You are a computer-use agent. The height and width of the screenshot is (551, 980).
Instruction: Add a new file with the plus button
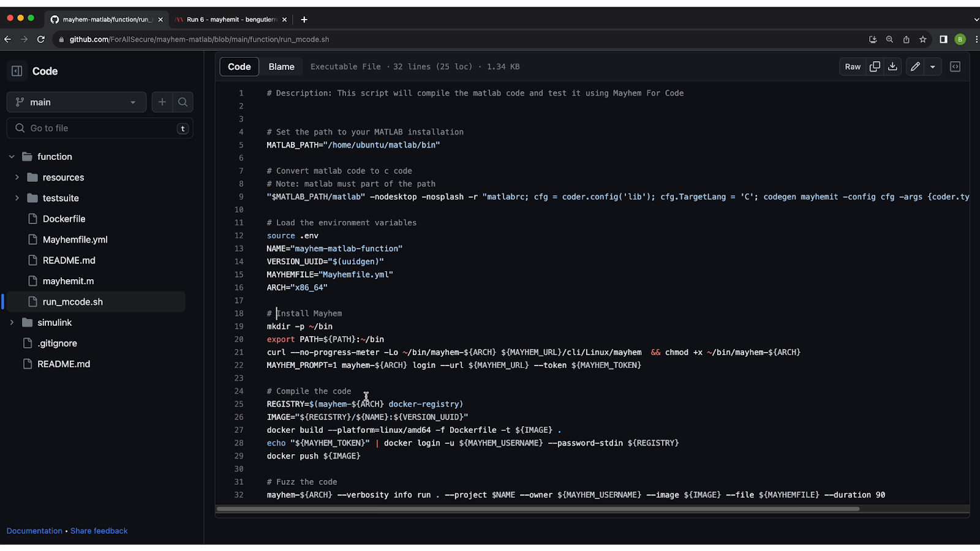(162, 102)
